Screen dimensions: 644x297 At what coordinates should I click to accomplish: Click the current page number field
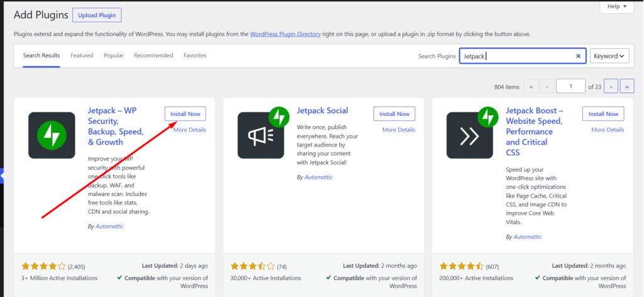(570, 86)
